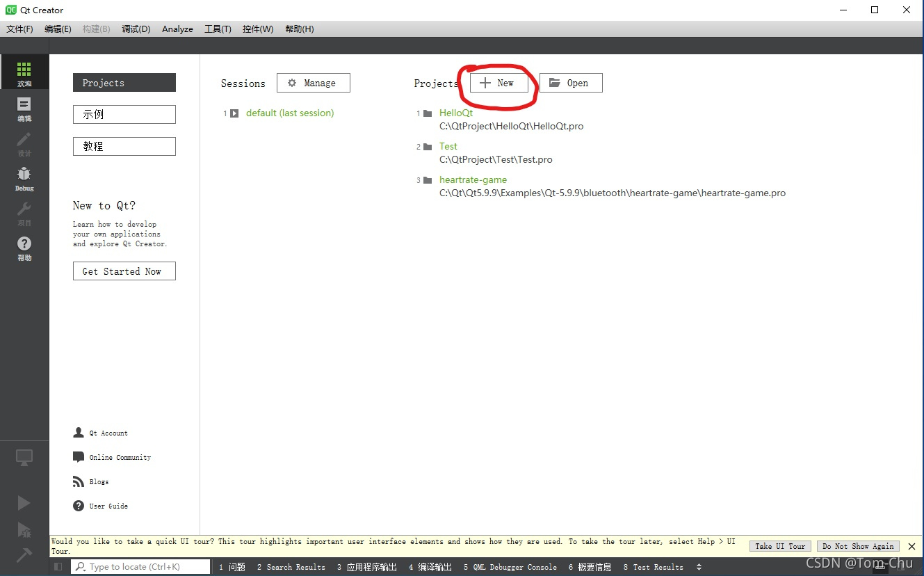Click the Online Community link
Screen dimensions: 924x576
120,457
